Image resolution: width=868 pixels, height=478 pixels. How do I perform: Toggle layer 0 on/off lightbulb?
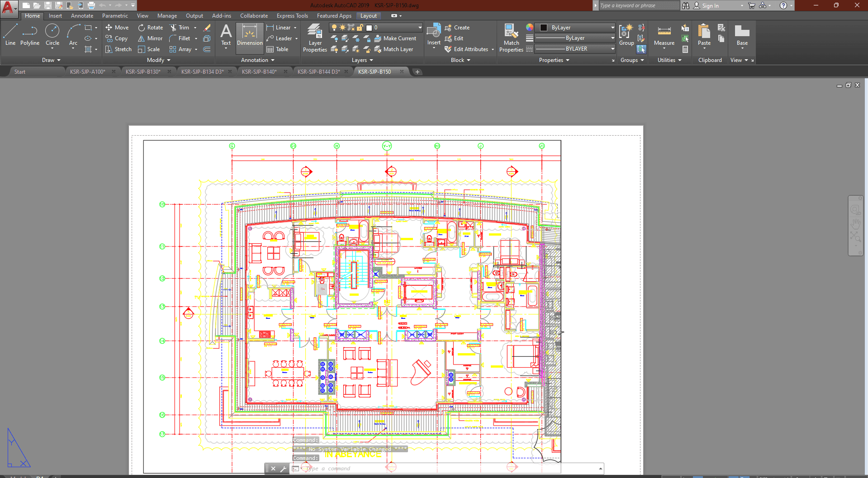coord(334,28)
